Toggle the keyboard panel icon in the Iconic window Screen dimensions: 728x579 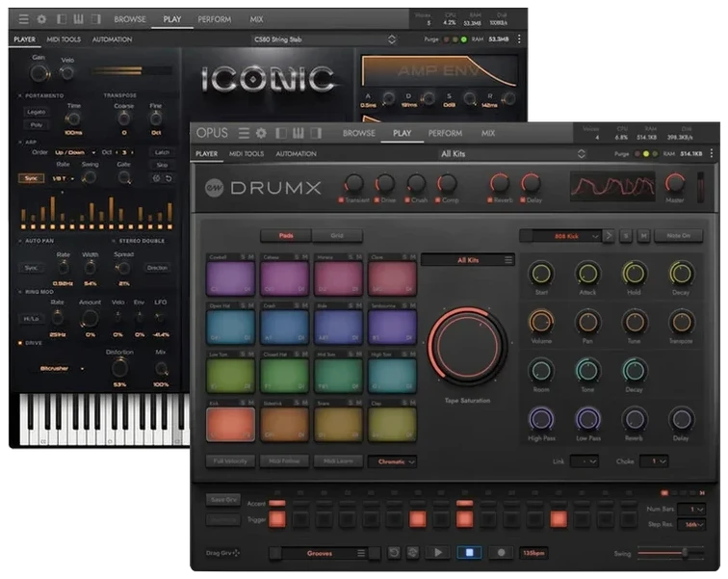pyautogui.click(x=78, y=19)
